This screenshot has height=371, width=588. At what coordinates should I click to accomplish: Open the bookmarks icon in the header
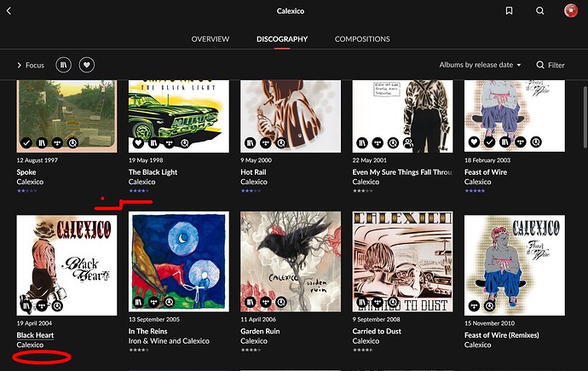[509, 11]
